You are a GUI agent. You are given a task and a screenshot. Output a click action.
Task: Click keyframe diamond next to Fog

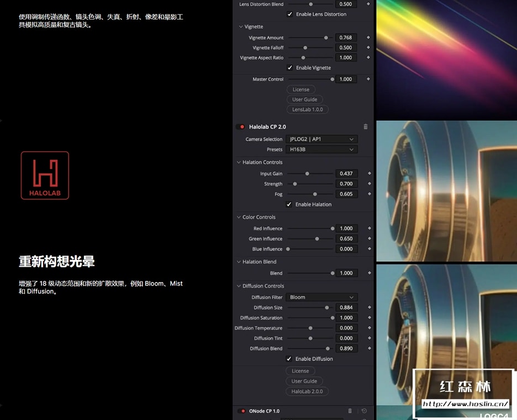370,194
